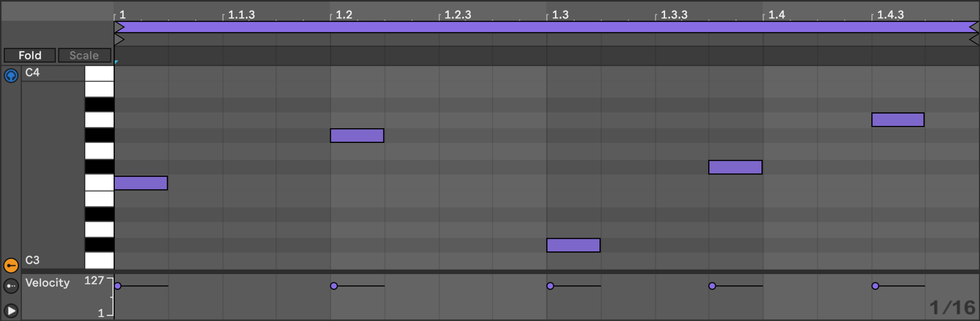Select the C#3 note at beat 1.3

pyautogui.click(x=573, y=245)
